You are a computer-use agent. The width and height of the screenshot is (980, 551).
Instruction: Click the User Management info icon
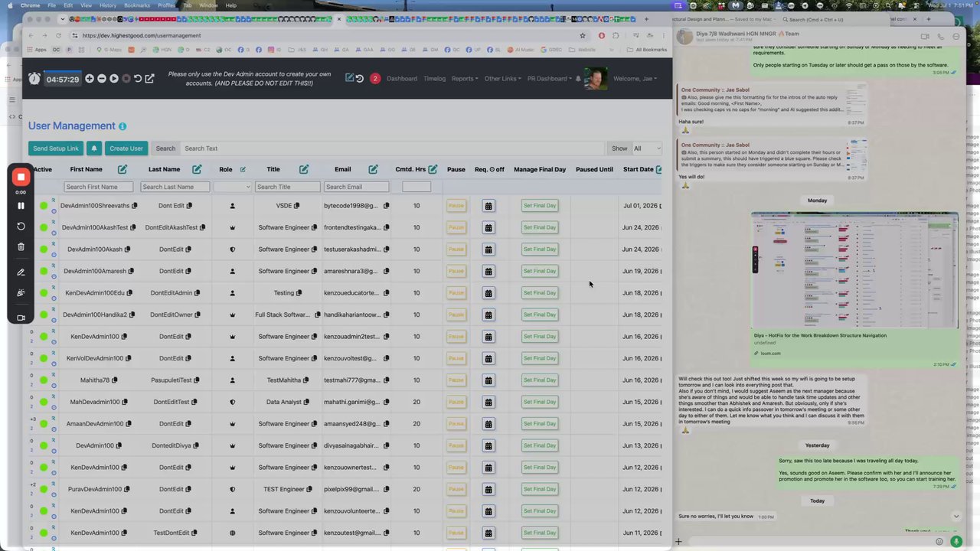(x=122, y=126)
